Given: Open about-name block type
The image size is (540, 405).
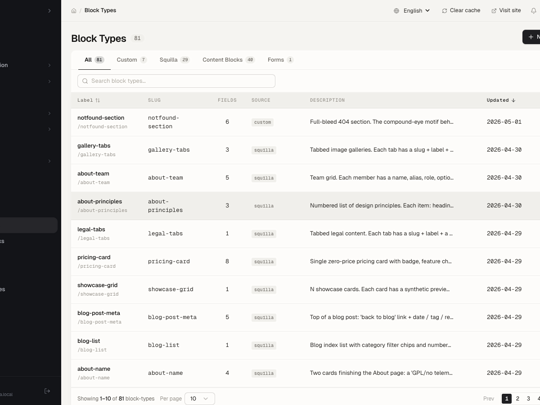Looking at the screenshot, I should (94, 369).
